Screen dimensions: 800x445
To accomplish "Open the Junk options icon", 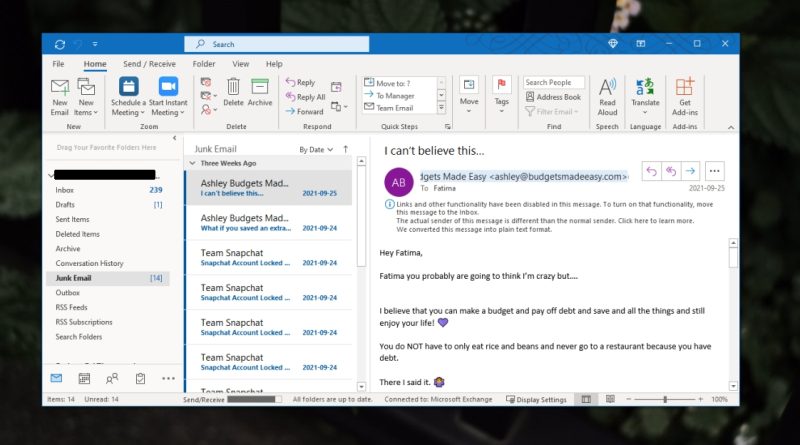I will (208, 109).
